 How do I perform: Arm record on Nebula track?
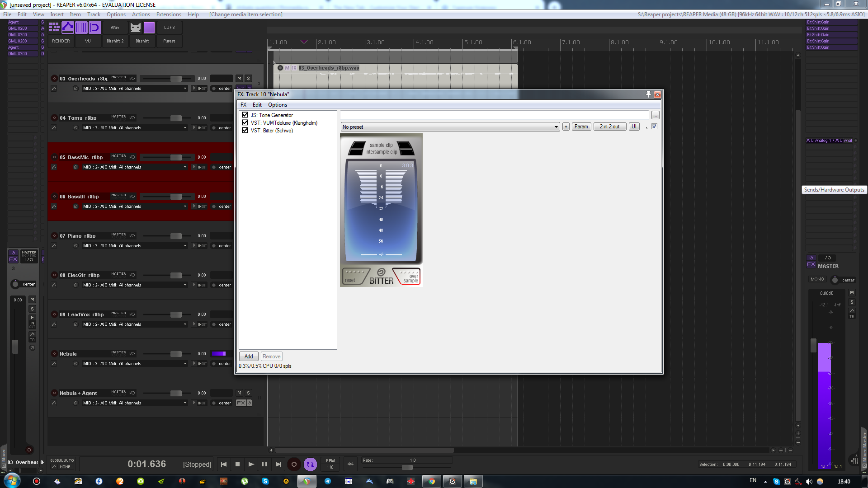[x=54, y=354]
